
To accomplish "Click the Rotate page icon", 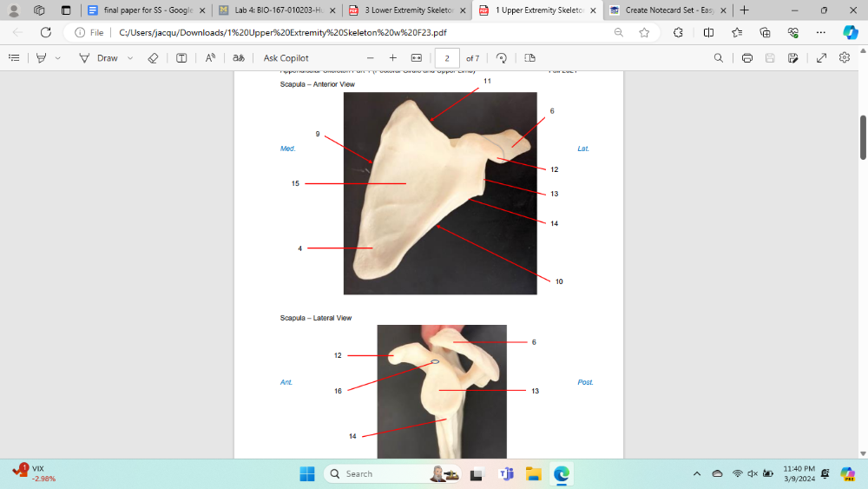I will coord(502,58).
